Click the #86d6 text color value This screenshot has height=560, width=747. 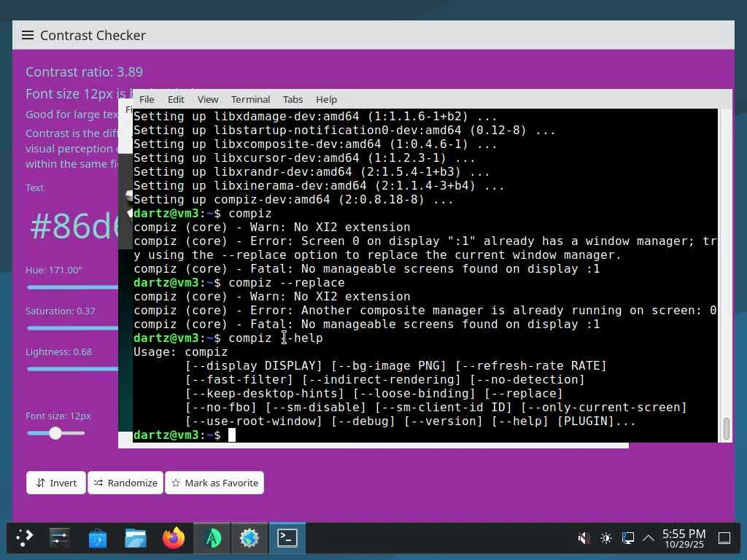(74, 226)
